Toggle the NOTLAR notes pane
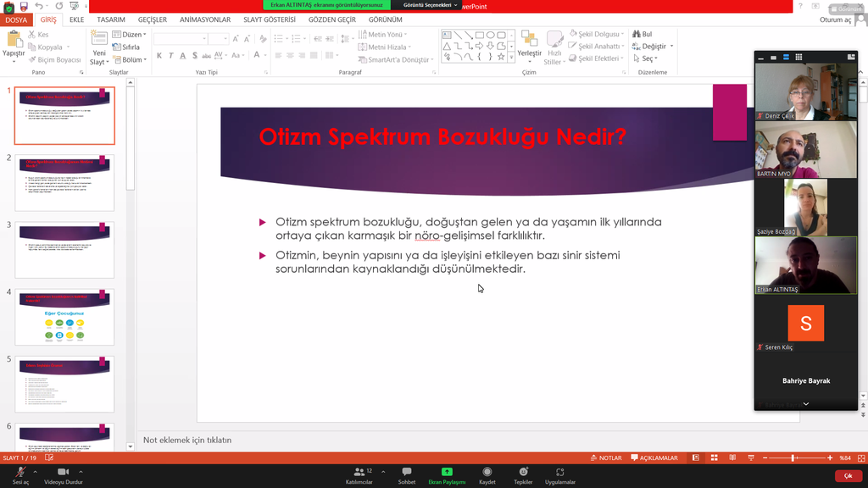Screen dimensions: 868x488 [x=605, y=458]
